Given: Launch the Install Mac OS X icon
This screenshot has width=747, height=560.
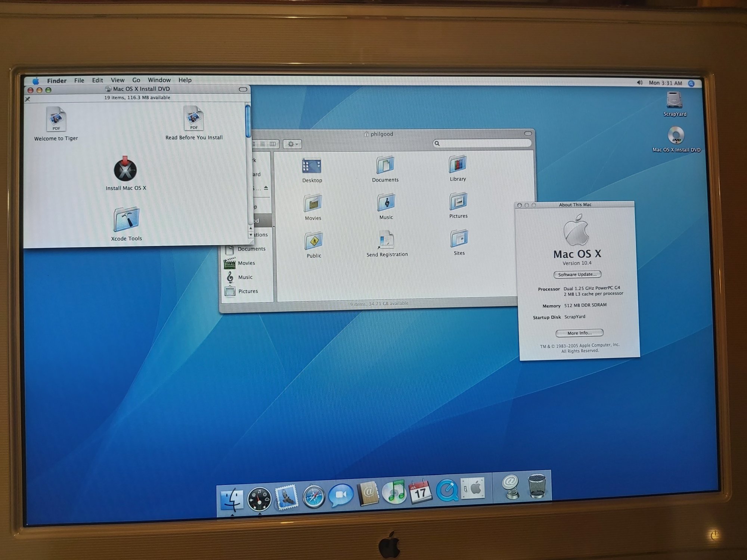Looking at the screenshot, I should point(125,169).
